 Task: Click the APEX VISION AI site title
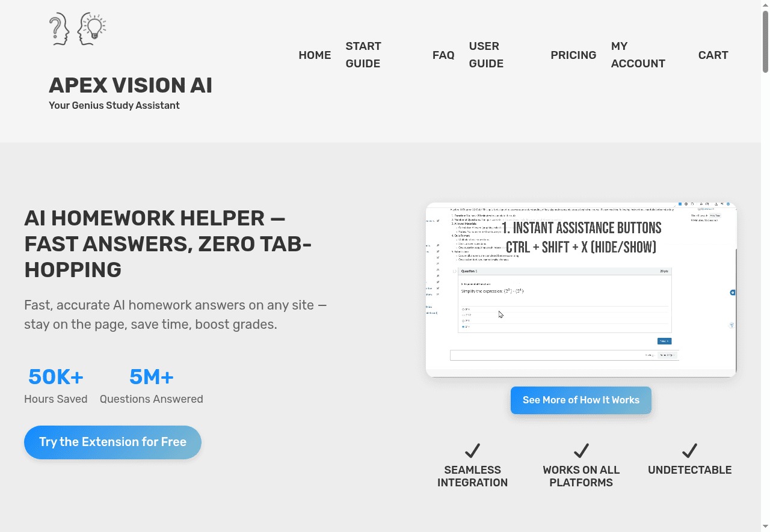tap(131, 85)
